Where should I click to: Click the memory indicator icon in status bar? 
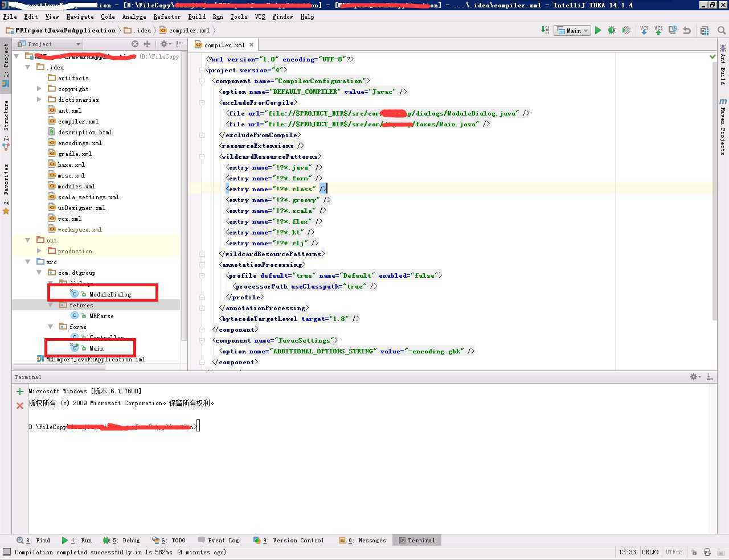(721, 552)
